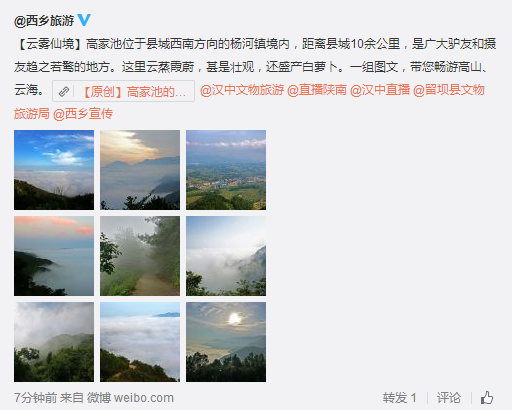Open the sun over mountains thumbnail

226,342
